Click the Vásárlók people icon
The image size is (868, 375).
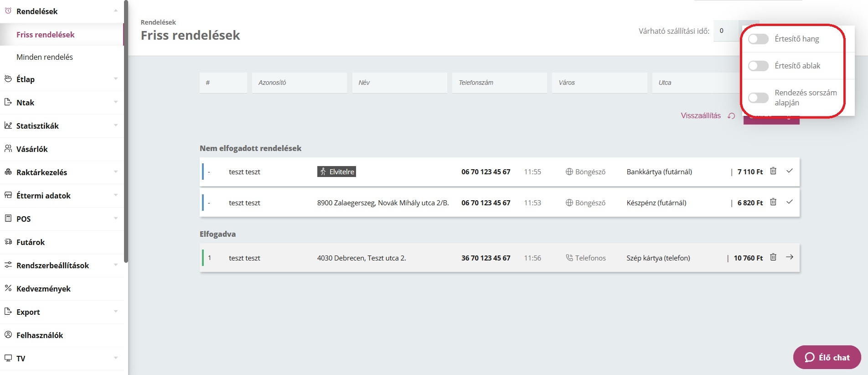click(x=8, y=149)
